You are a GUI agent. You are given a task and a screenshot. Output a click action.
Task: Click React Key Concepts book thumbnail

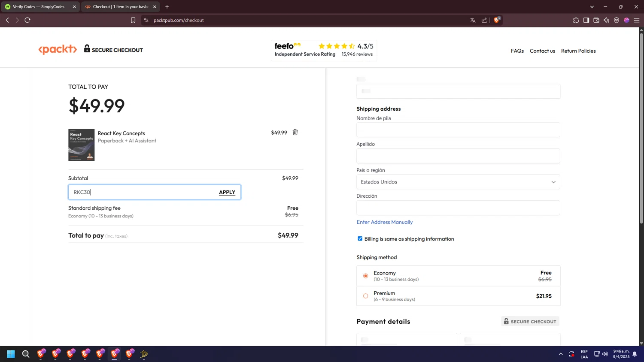pyautogui.click(x=82, y=145)
